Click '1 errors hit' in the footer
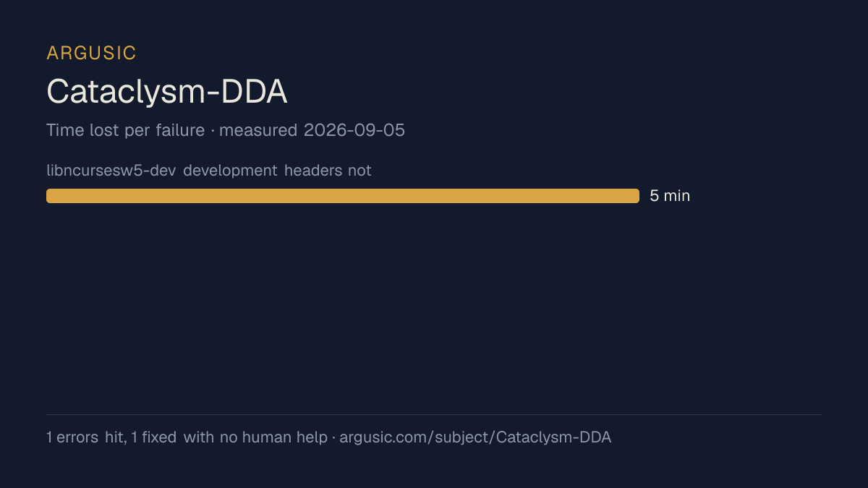This screenshot has width=868, height=488. pos(85,437)
